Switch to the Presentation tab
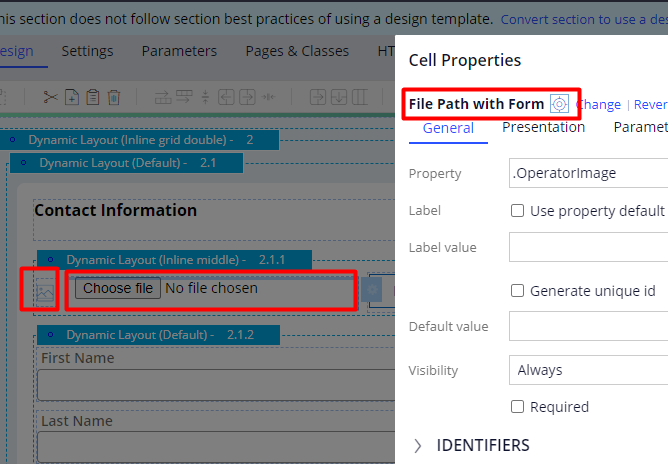The height and width of the screenshot is (464, 668). point(543,127)
